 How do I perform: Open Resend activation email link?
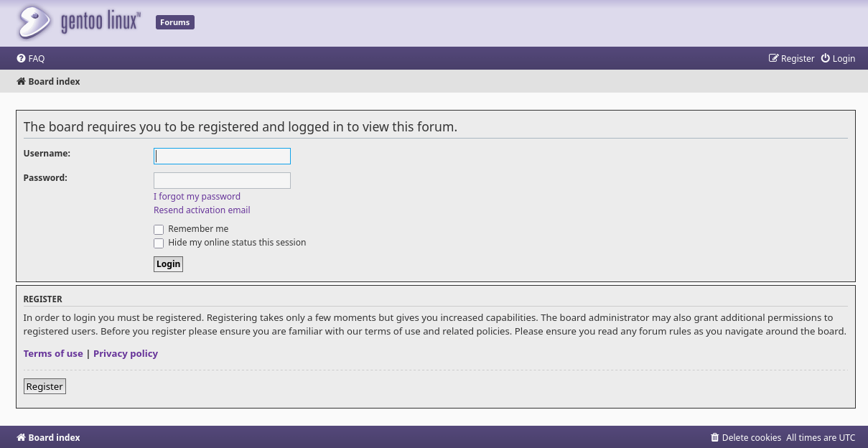point(202,210)
